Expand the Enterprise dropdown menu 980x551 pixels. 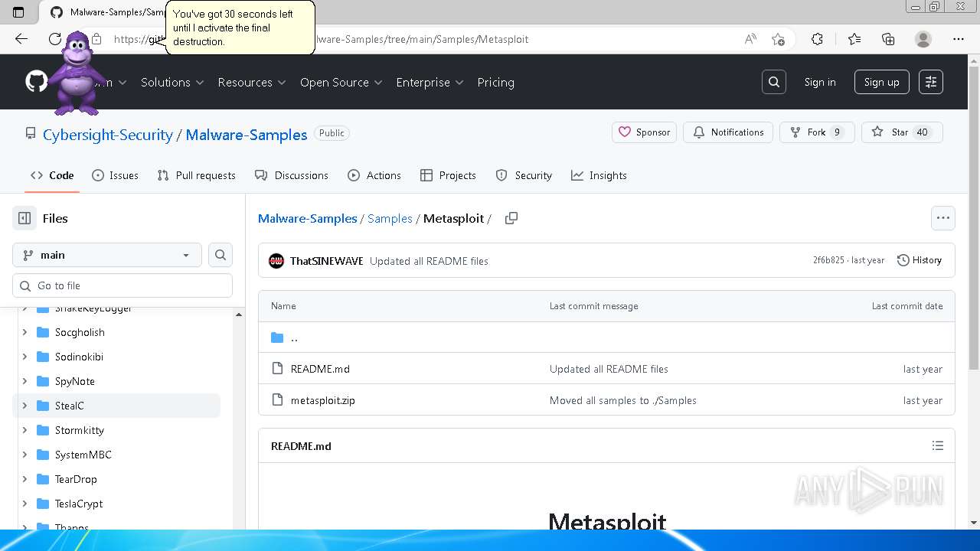click(x=430, y=82)
